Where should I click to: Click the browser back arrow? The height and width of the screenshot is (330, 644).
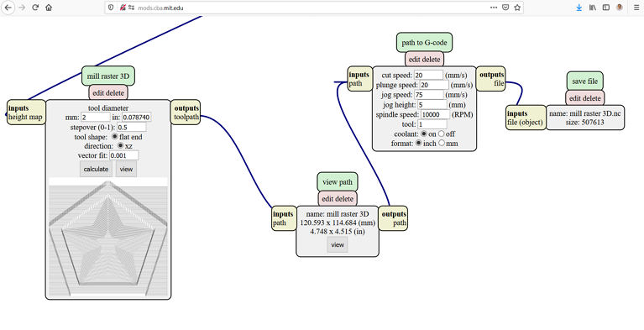click(x=8, y=8)
